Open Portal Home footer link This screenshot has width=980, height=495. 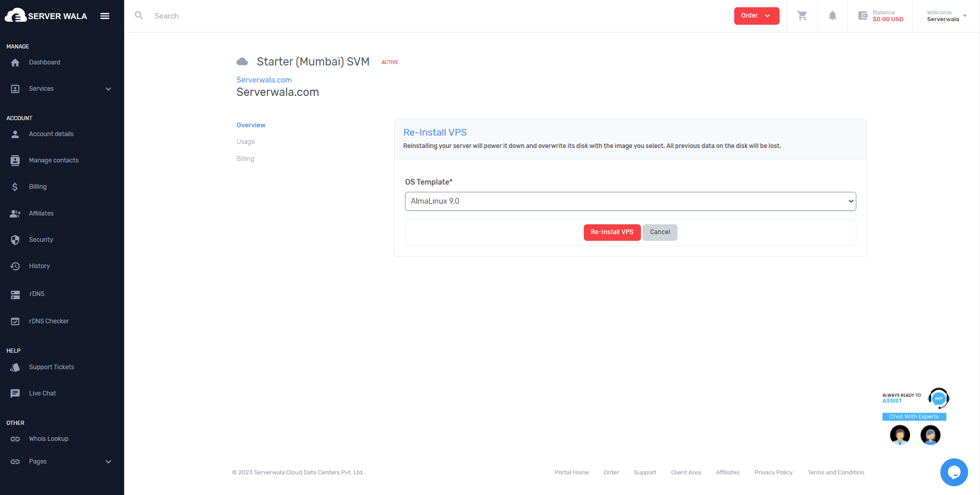[x=571, y=472]
